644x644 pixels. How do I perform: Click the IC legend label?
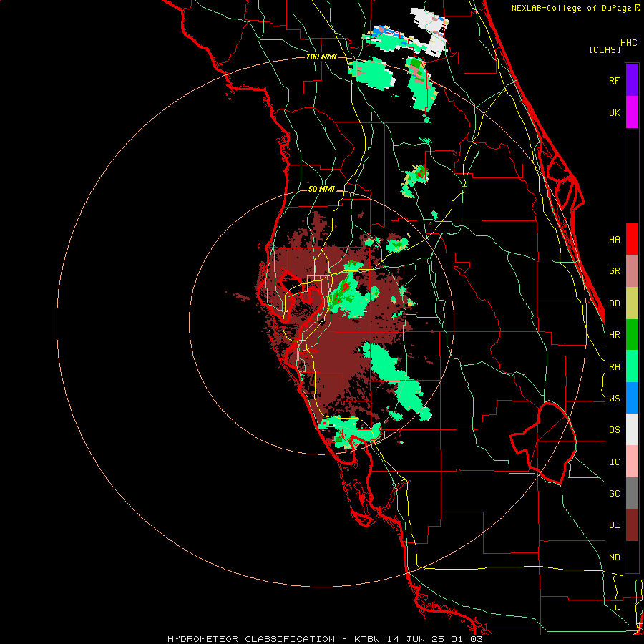point(614,462)
